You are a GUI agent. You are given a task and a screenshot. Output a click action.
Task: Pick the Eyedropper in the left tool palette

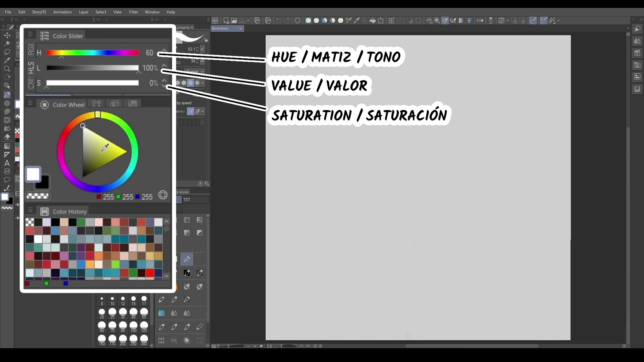pyautogui.click(x=7, y=60)
